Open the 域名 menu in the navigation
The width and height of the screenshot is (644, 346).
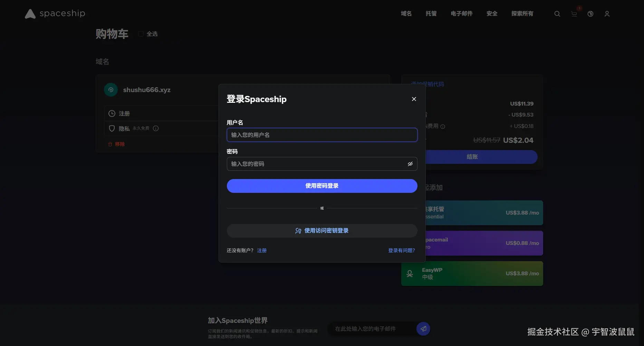tap(406, 13)
